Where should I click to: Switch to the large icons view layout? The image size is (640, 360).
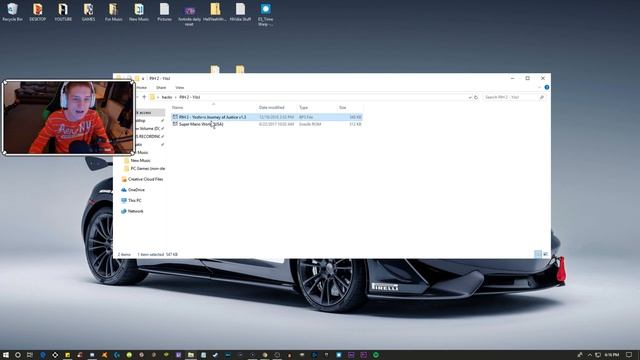tap(545, 254)
